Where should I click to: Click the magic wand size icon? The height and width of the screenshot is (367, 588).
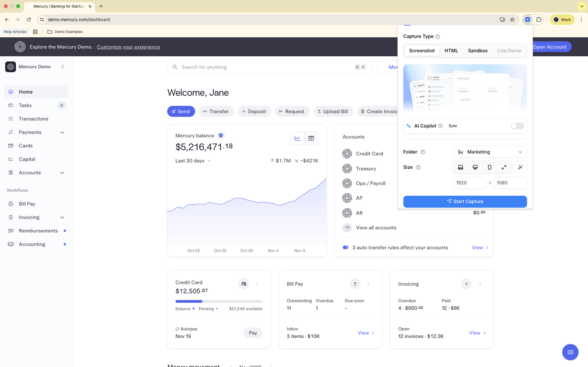(x=520, y=167)
